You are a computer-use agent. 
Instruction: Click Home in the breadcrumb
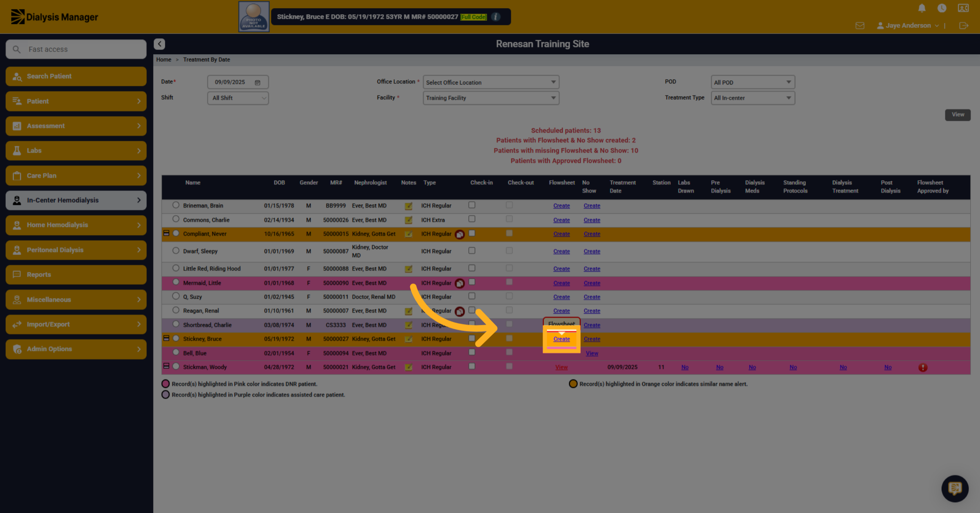point(164,60)
